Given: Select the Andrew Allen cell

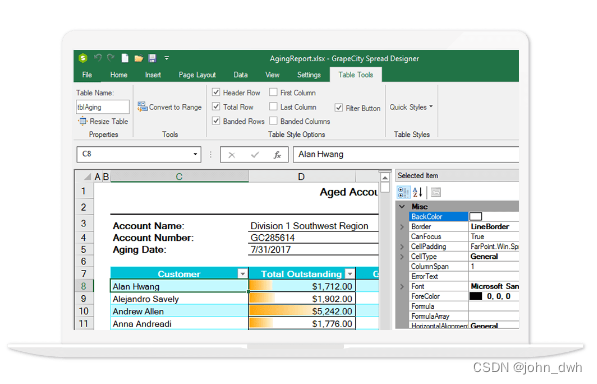Looking at the screenshot, I should pyautogui.click(x=179, y=311).
